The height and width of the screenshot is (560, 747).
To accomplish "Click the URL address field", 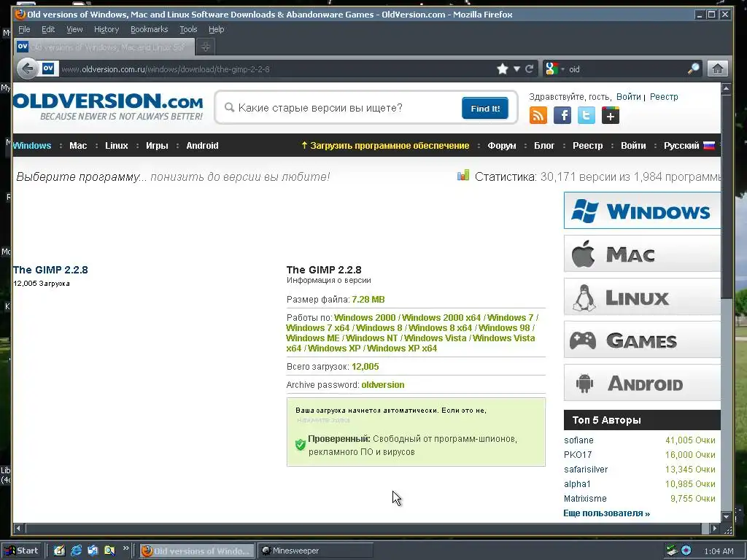I will [x=276, y=69].
